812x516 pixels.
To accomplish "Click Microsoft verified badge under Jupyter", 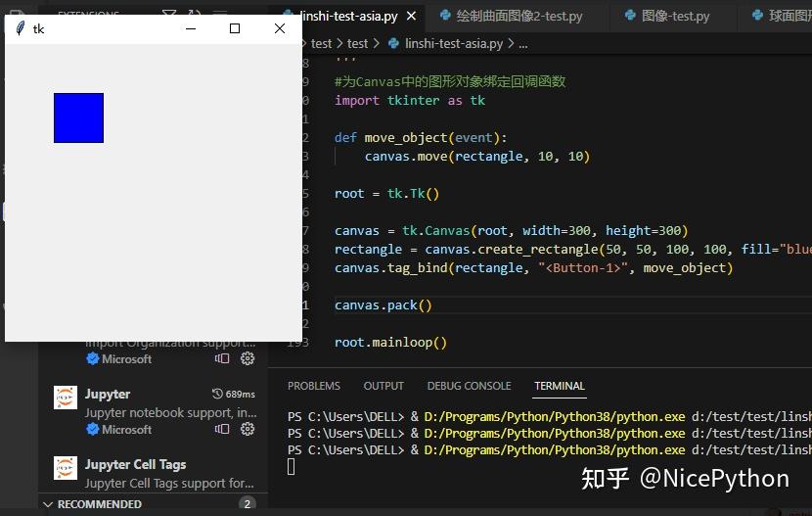I will coord(93,430).
